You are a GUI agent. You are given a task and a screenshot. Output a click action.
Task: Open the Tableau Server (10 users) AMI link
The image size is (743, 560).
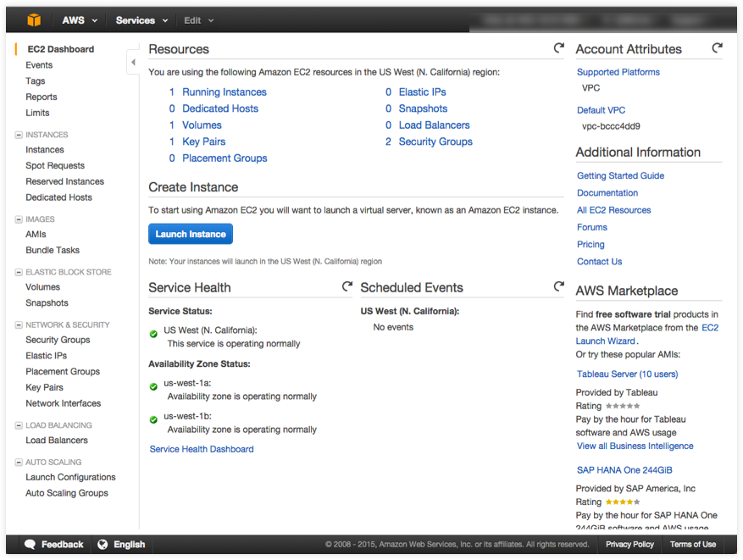coord(626,374)
